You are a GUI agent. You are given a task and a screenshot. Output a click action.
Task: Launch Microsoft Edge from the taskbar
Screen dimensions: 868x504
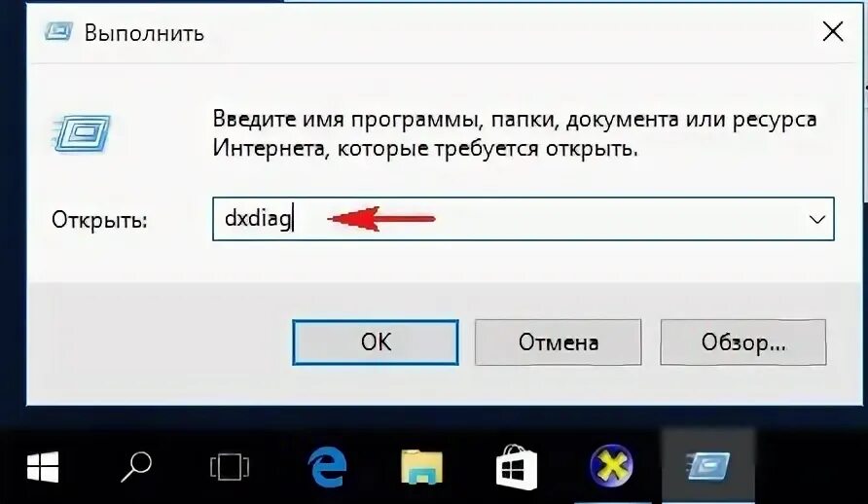[x=327, y=467]
